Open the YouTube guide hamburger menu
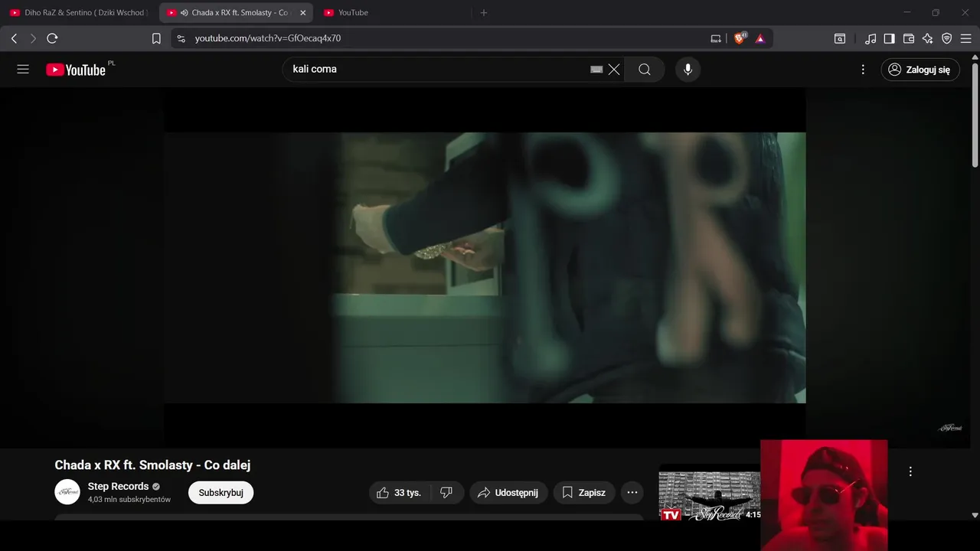The image size is (980, 551). (23, 69)
